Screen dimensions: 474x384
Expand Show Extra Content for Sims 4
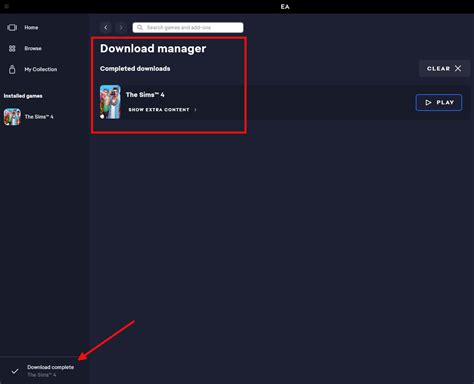[x=162, y=110]
